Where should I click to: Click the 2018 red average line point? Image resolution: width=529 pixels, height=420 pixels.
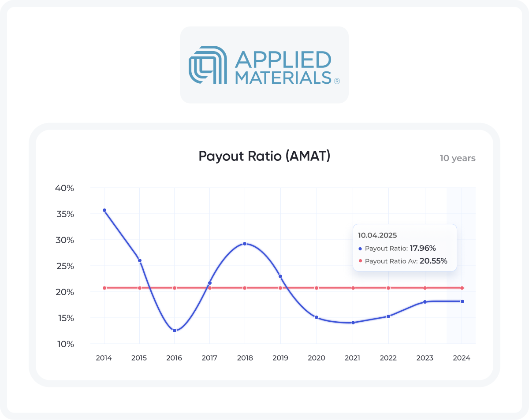click(245, 288)
